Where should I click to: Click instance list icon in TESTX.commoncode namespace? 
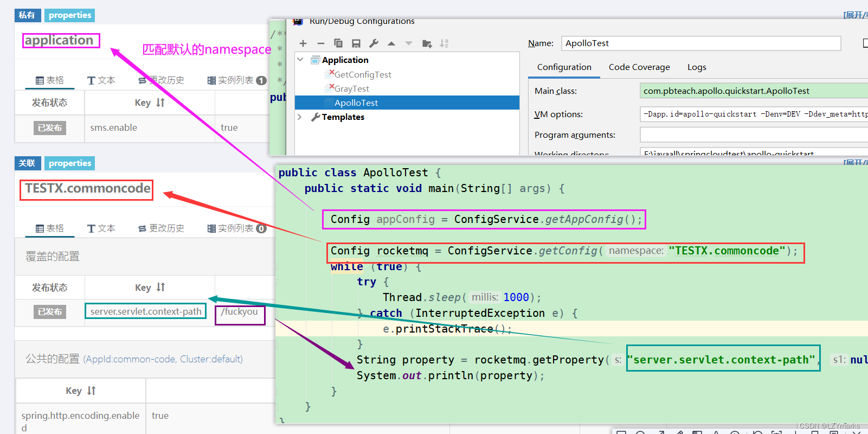[211, 228]
